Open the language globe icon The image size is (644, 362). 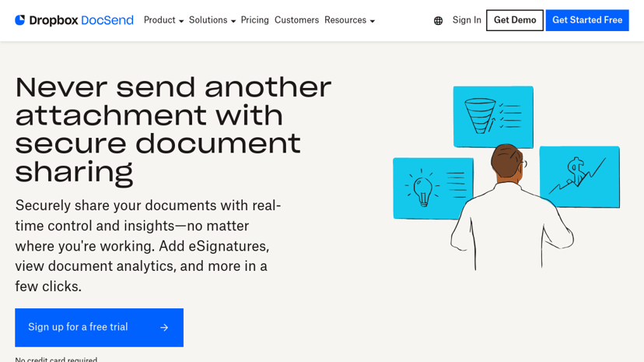click(438, 20)
